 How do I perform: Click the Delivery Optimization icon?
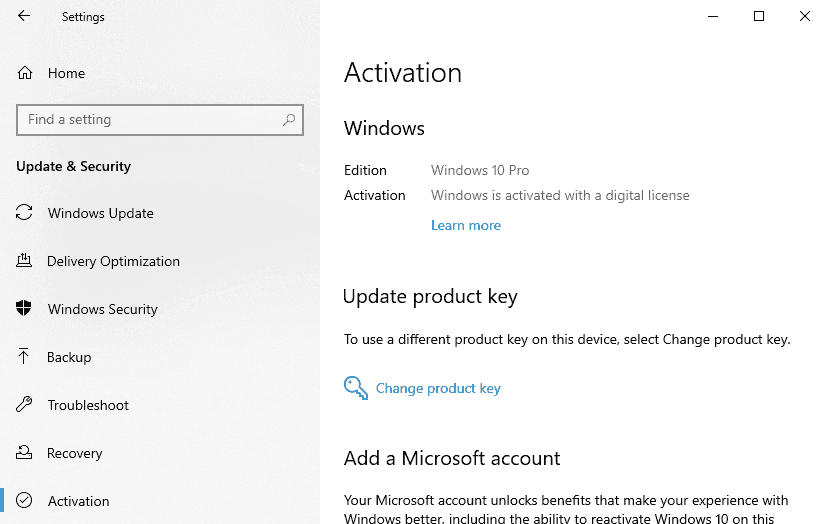click(24, 260)
